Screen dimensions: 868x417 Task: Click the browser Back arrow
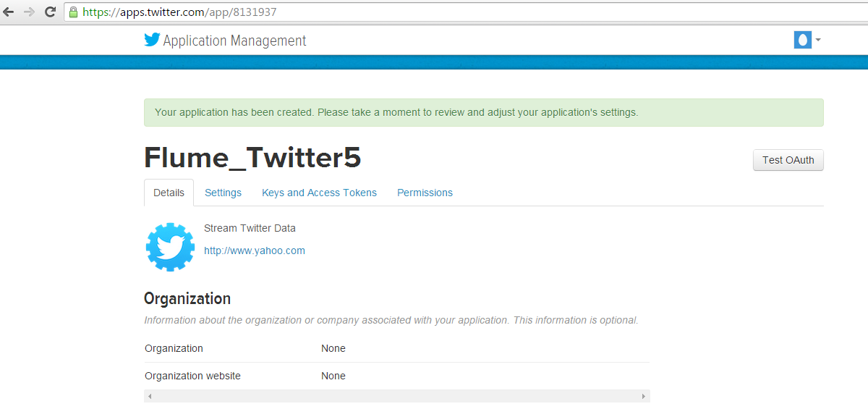[x=9, y=12]
